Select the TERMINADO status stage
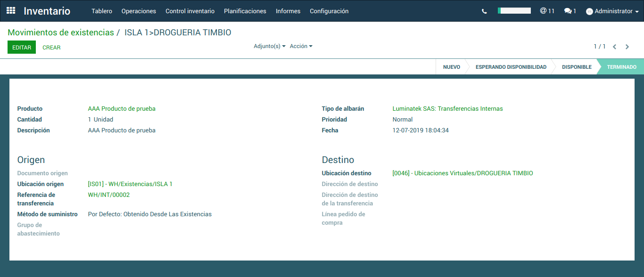This screenshot has width=644, height=277. click(621, 67)
